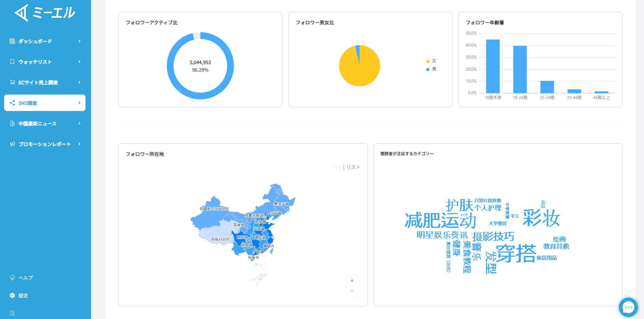This screenshot has height=319, width=644.
Task: Click the lightbulb help icon
Action: 12,278
